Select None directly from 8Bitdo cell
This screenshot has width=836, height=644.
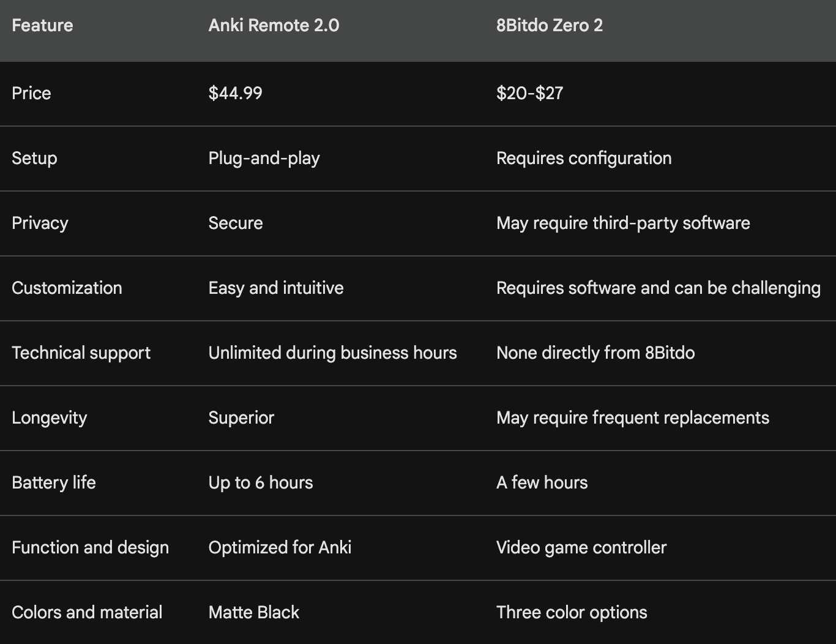coord(595,353)
